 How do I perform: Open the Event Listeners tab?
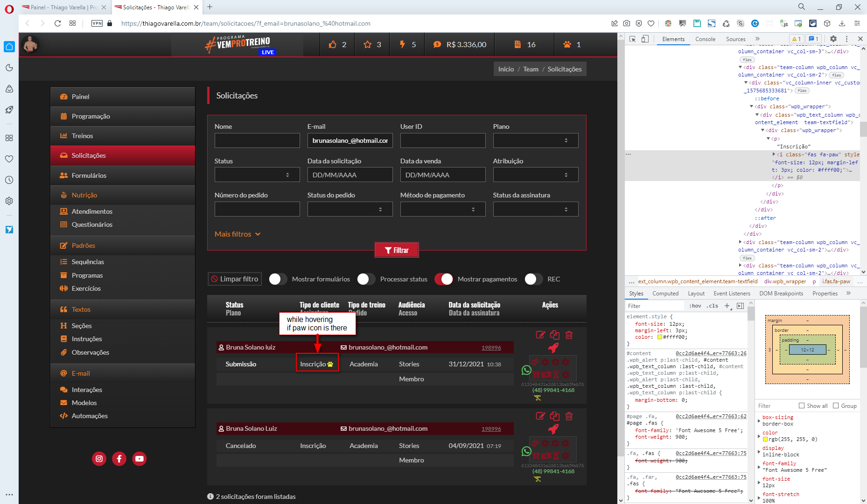[x=732, y=294]
